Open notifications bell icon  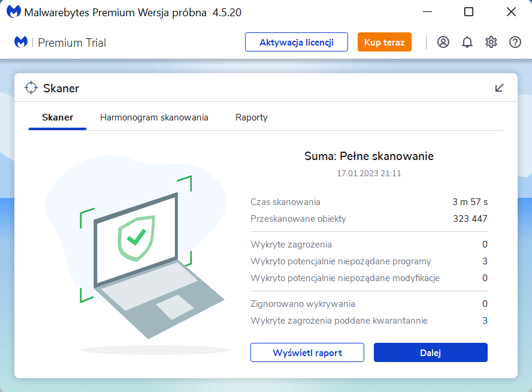pyautogui.click(x=467, y=42)
